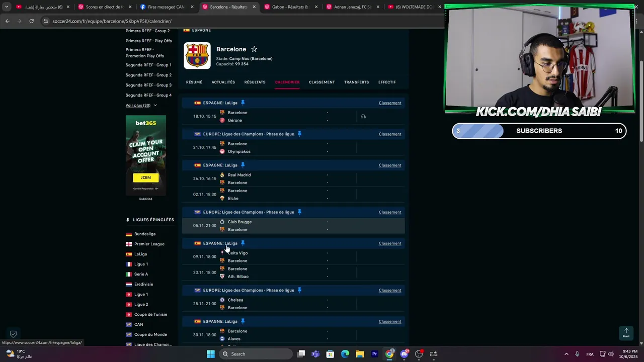Expand the Voir plus (30) list

tap(141, 105)
